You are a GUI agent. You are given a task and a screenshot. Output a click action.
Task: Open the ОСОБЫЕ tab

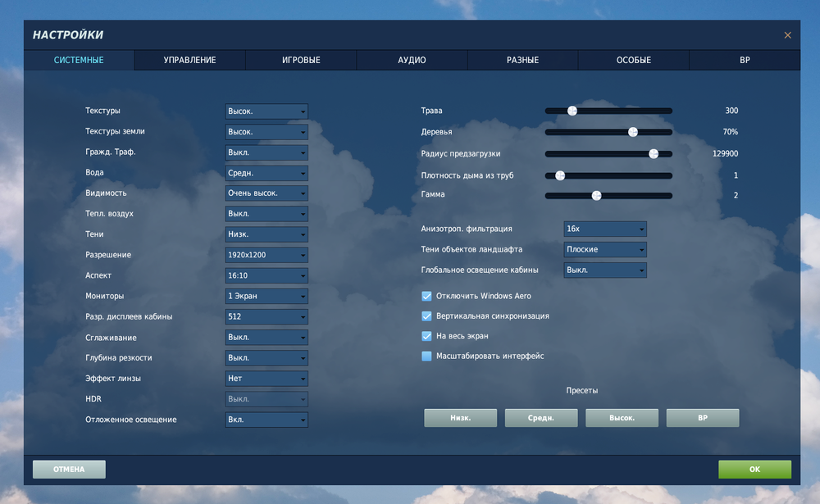[634, 60]
